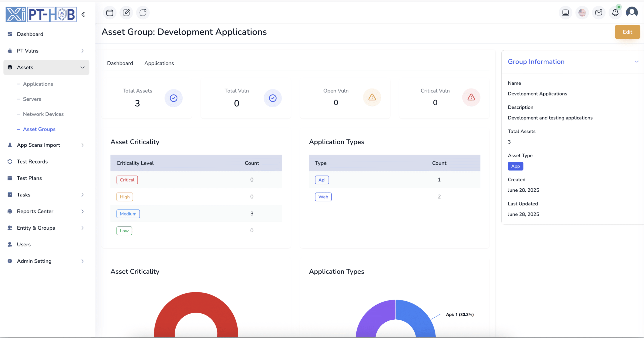Click the Entity & Groups people icon
Viewport: 644px width, 338px height.
[x=10, y=228]
